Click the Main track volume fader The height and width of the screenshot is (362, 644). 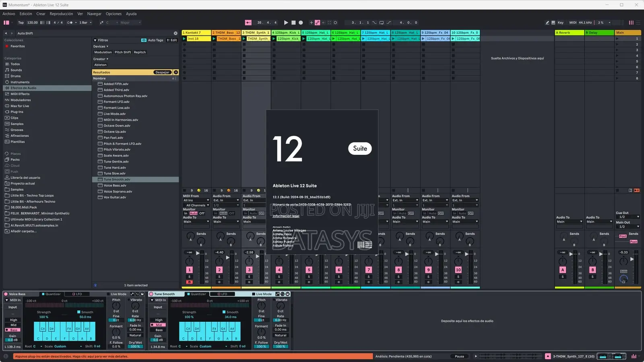632,259
